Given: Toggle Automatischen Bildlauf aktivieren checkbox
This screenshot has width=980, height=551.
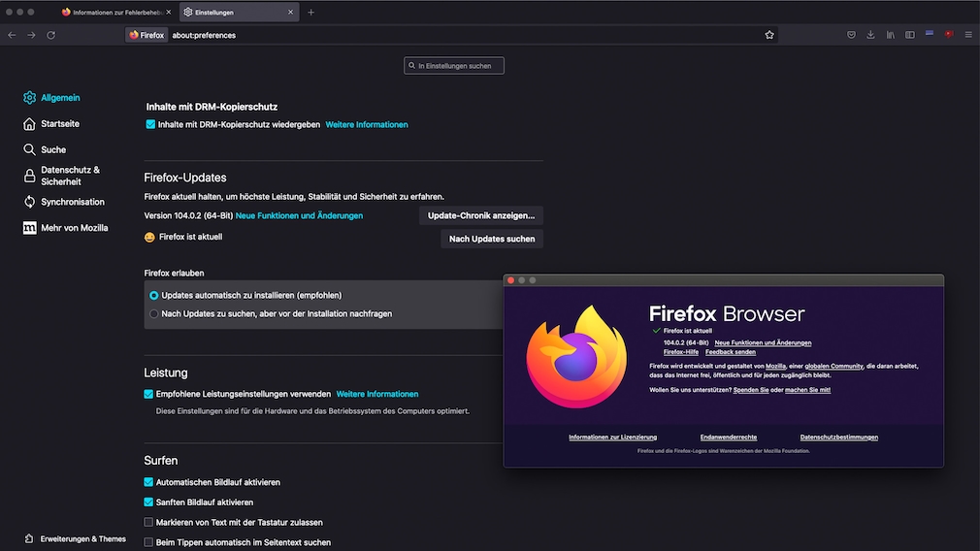Looking at the screenshot, I should click(148, 482).
